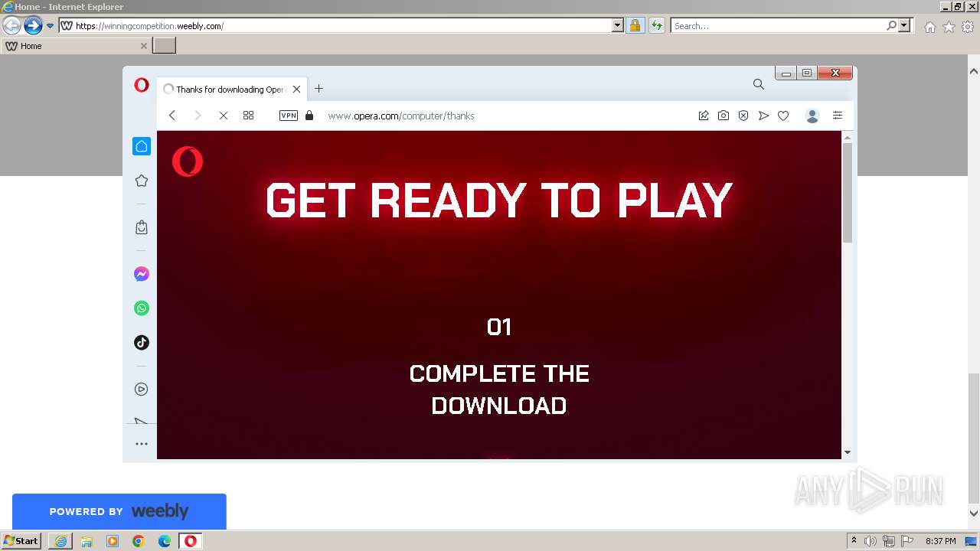Click Internet Explorer Back button
The width and height of the screenshot is (980, 551).
pos(11,25)
